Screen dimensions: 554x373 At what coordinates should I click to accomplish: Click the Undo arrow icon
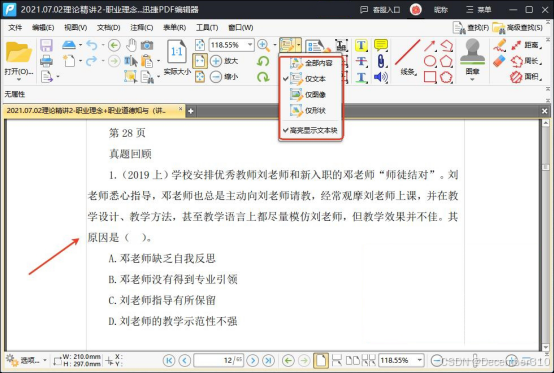92,45
